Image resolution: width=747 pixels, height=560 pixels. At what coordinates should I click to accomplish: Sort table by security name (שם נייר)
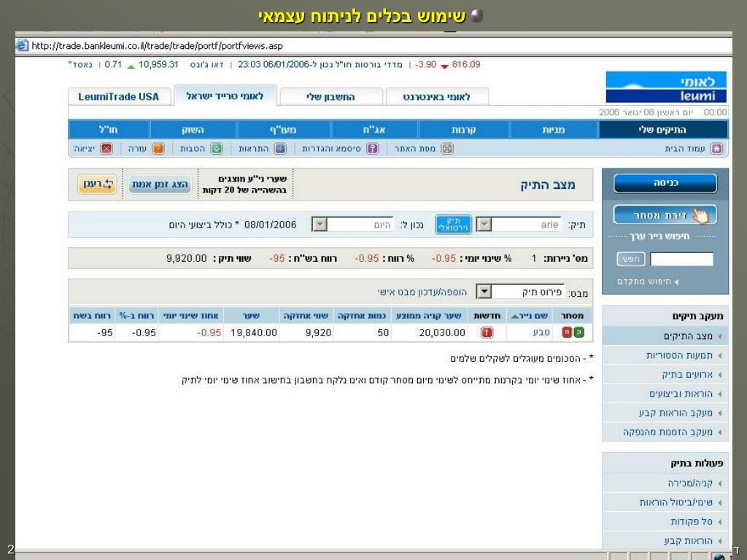530,316
